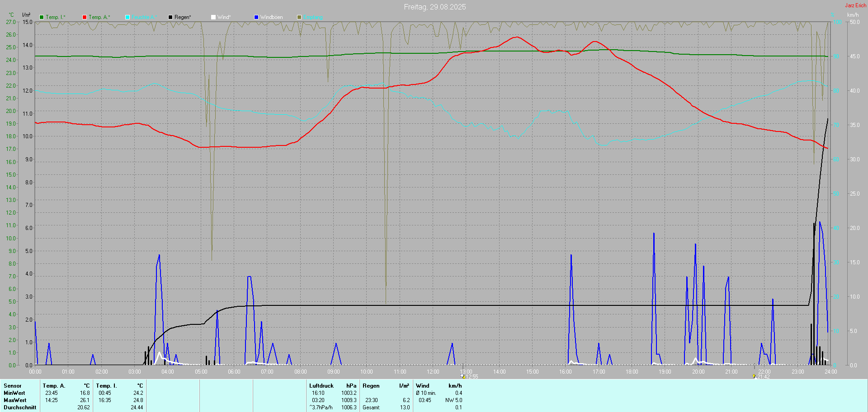Select the 12:55 marker icon on the time axis
This screenshot has width=868, height=412.
coord(463,376)
